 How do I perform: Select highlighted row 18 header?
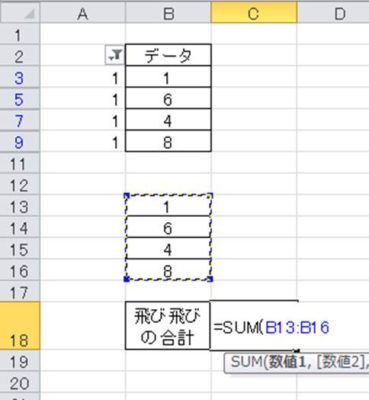(x=20, y=326)
